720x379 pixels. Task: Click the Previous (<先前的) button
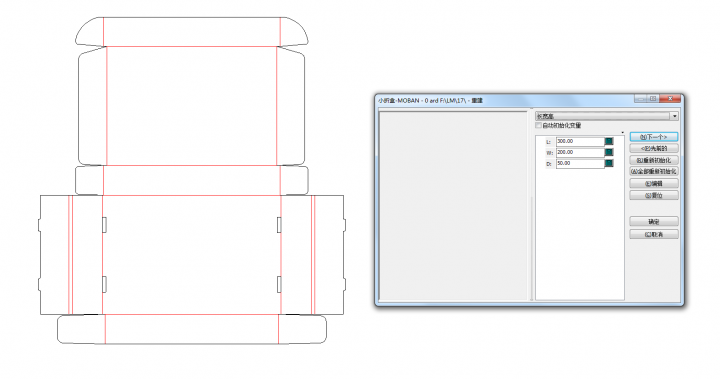coord(654,148)
